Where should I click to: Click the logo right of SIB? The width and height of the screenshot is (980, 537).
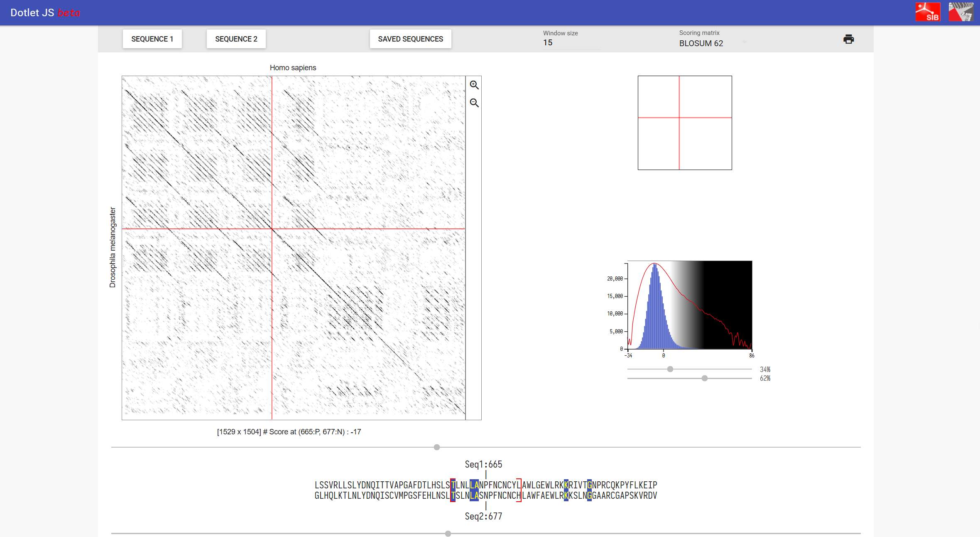click(x=961, y=12)
